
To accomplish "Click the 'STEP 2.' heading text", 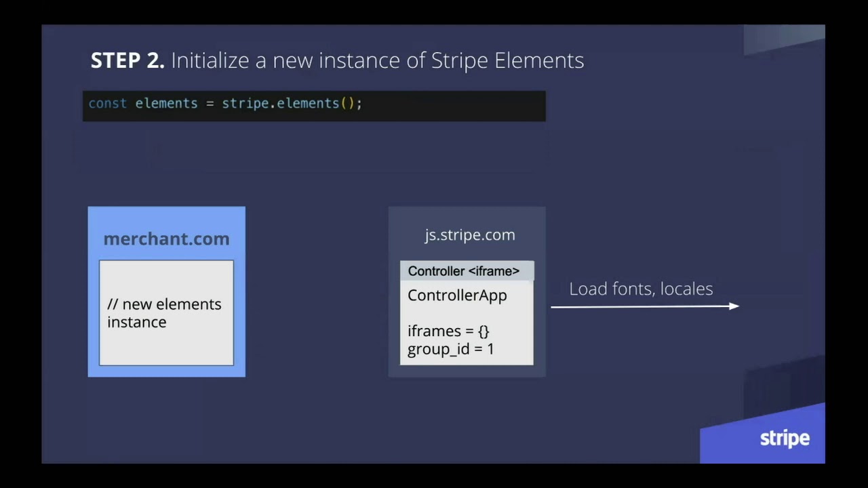I will pyautogui.click(x=127, y=60).
